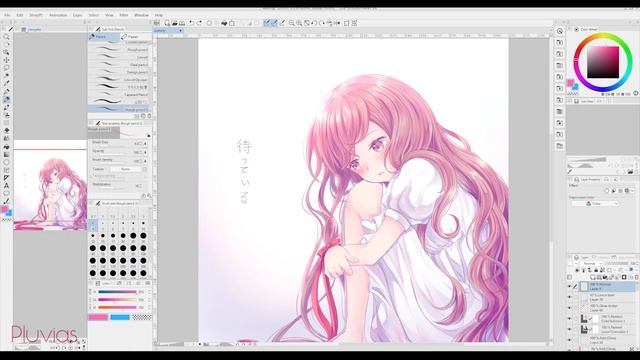Open the Help menu
This screenshot has width=640, height=360.
(159, 15)
